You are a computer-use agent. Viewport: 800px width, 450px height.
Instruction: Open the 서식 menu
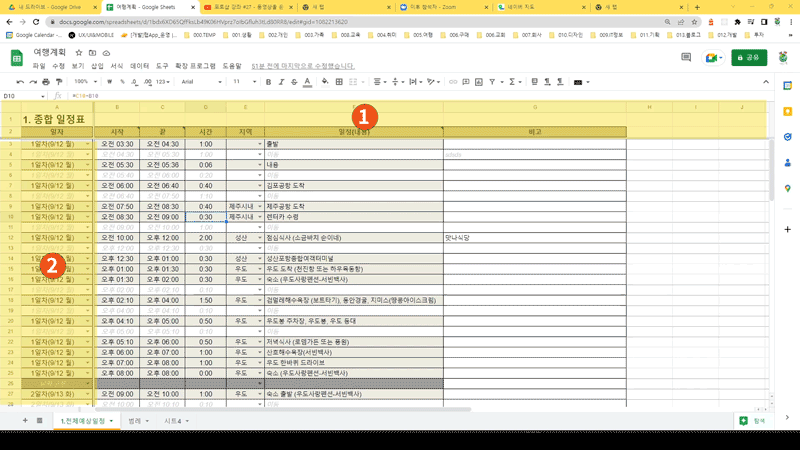(x=117, y=66)
